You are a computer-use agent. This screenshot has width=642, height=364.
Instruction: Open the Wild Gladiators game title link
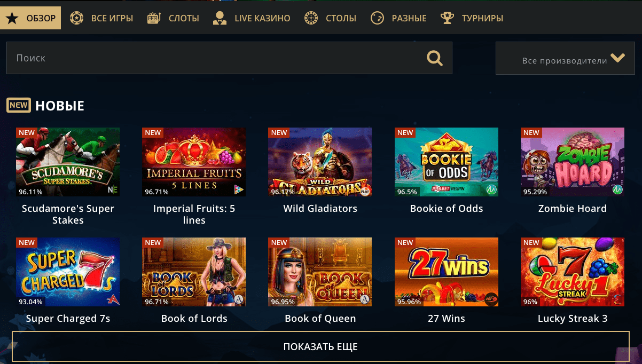point(320,209)
